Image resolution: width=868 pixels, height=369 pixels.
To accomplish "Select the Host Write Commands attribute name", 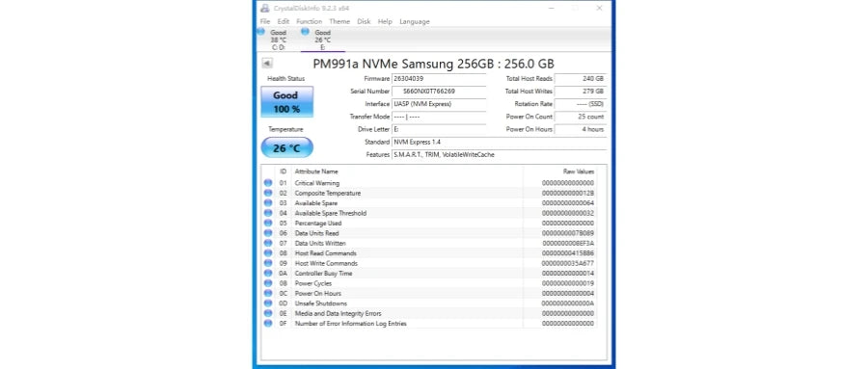I will (326, 263).
